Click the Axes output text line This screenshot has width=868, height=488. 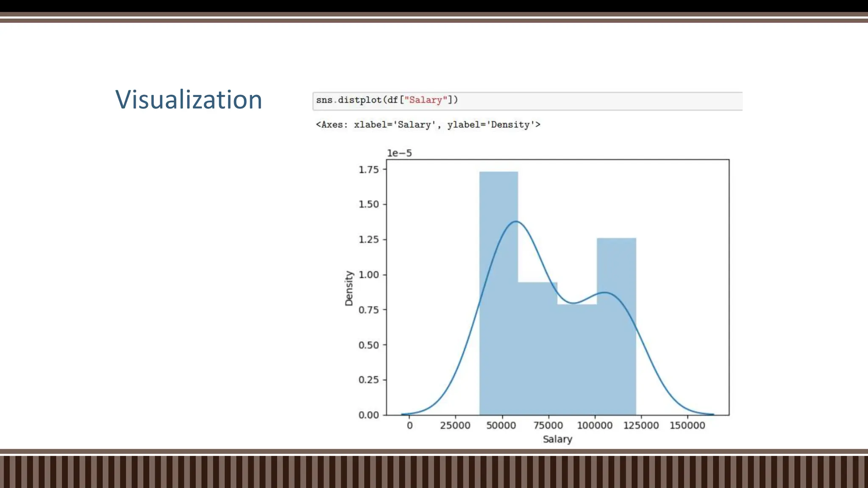tap(428, 125)
